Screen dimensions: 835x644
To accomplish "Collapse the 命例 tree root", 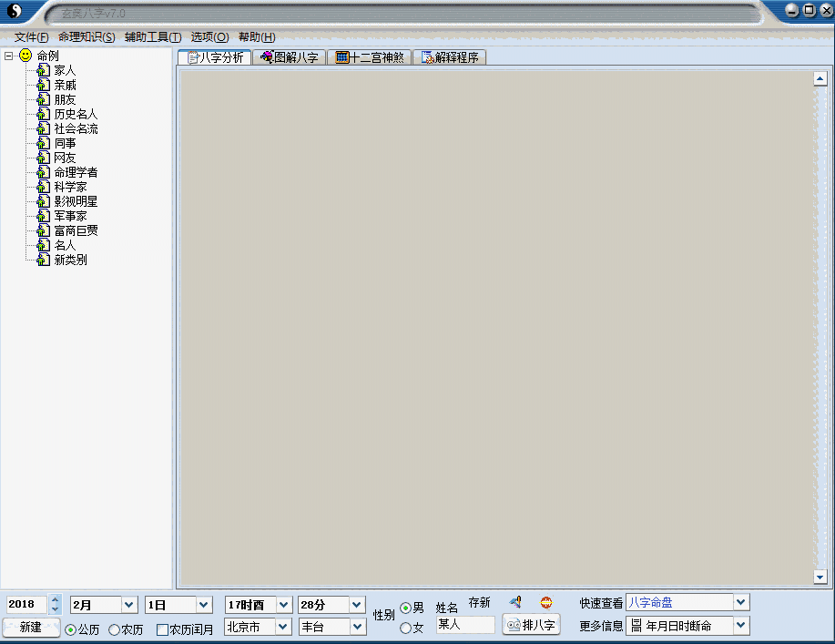I will point(8,56).
